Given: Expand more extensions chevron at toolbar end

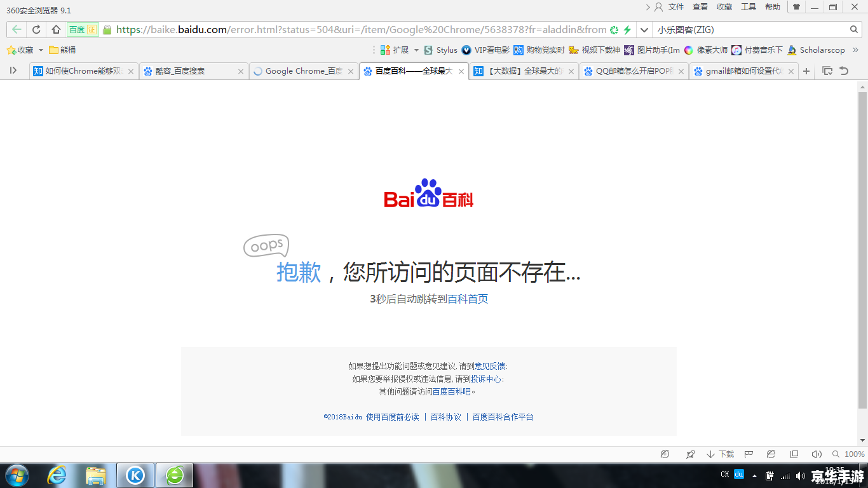Looking at the screenshot, I should (x=856, y=50).
